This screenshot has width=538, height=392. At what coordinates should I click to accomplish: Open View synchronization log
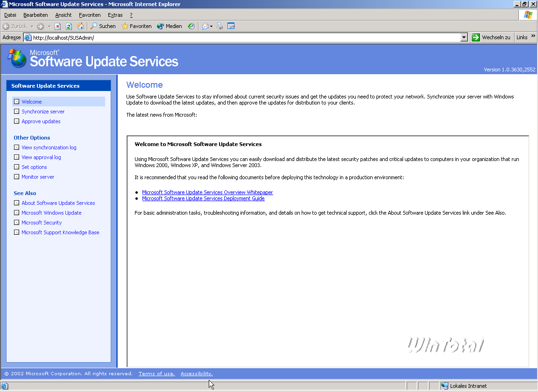(49, 147)
